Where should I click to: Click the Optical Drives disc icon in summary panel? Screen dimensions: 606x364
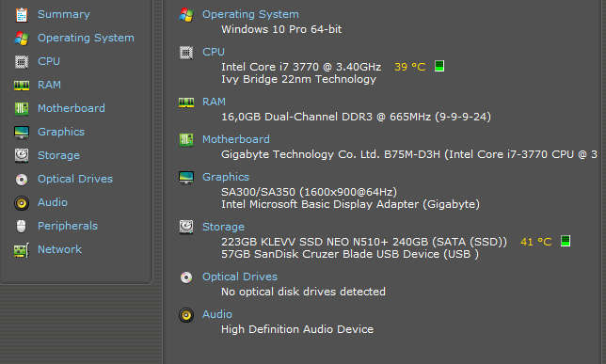[186, 277]
